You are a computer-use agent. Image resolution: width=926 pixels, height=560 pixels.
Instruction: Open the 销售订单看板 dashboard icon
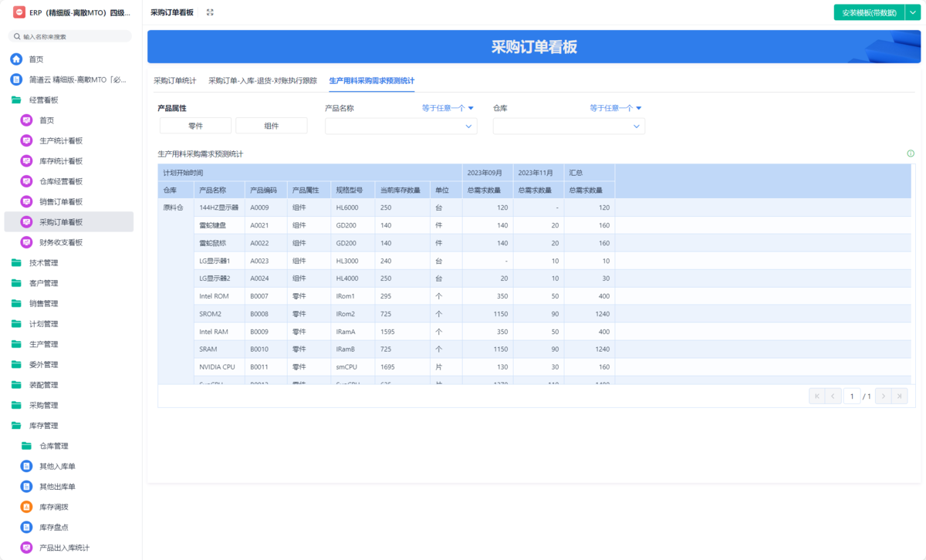click(25, 201)
